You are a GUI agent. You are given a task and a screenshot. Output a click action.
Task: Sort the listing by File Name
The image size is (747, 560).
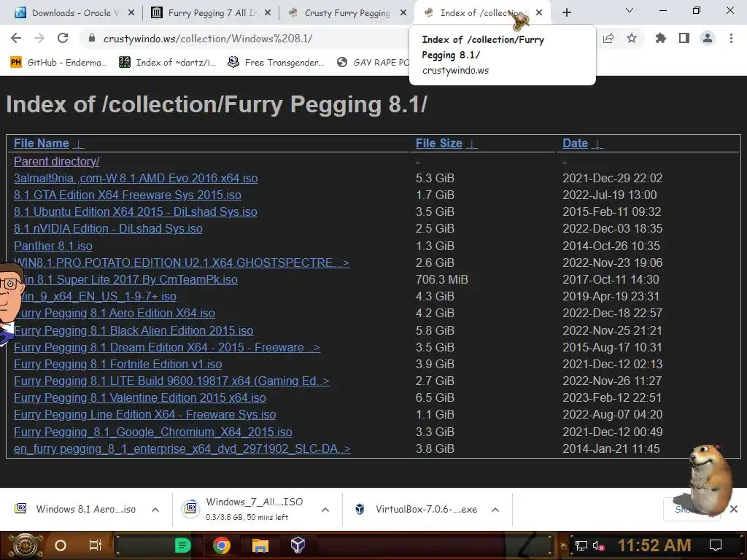tap(42, 144)
